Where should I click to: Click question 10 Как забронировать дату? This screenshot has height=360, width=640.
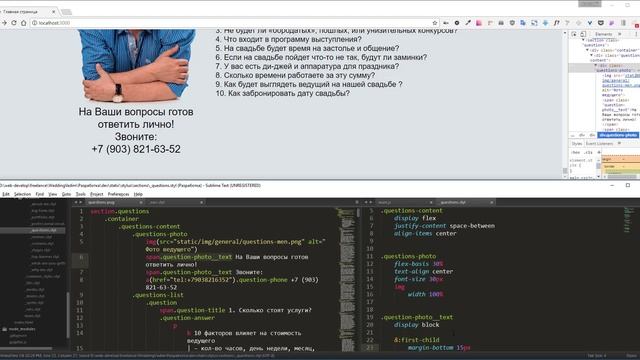[x=282, y=93]
